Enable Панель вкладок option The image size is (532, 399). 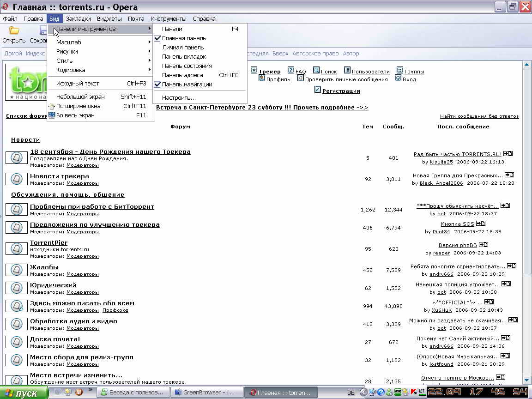[199, 57]
